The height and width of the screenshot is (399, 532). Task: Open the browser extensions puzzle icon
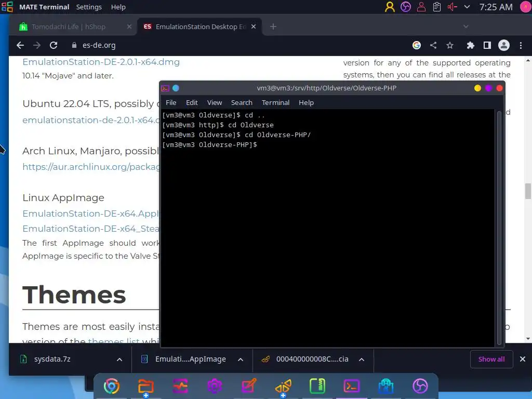pyautogui.click(x=470, y=45)
